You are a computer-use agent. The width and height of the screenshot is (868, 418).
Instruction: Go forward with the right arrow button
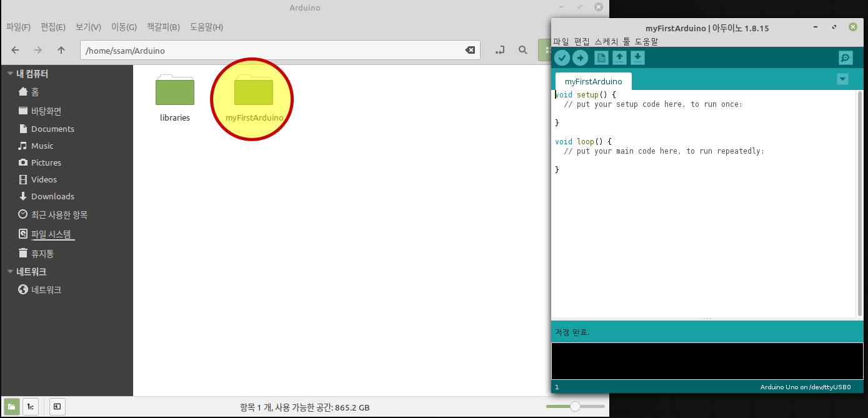click(38, 50)
